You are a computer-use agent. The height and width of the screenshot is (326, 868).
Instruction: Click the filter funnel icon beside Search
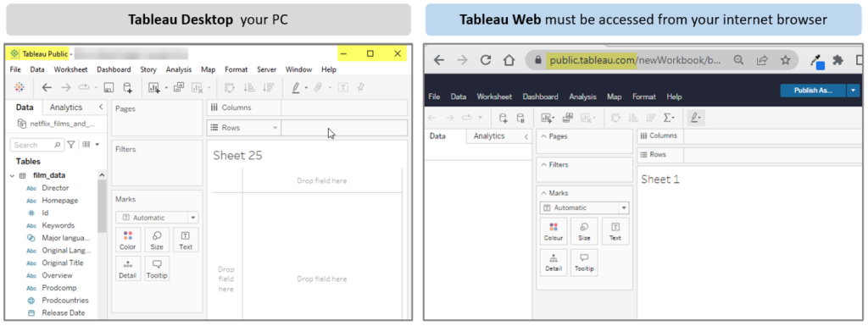click(x=71, y=145)
